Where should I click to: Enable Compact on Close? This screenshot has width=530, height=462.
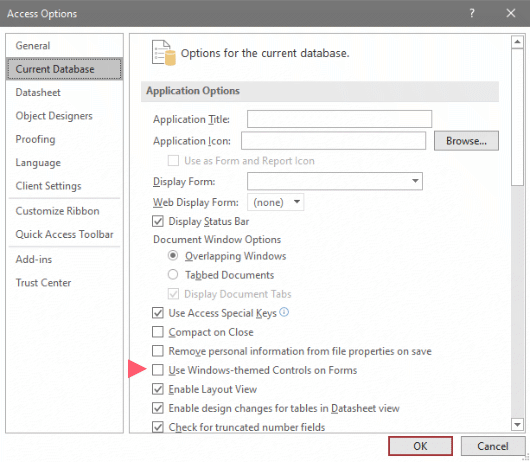tap(158, 332)
